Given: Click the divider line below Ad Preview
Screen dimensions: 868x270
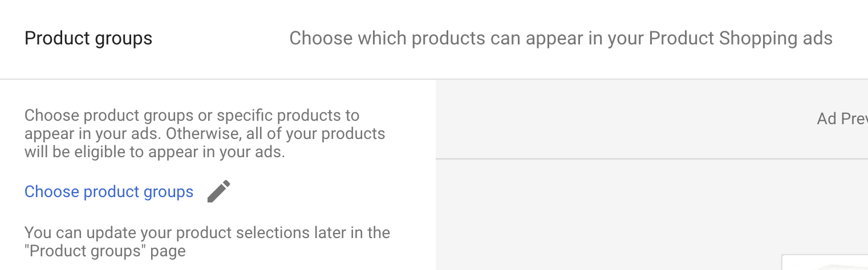Looking at the screenshot, I should click(650, 158).
